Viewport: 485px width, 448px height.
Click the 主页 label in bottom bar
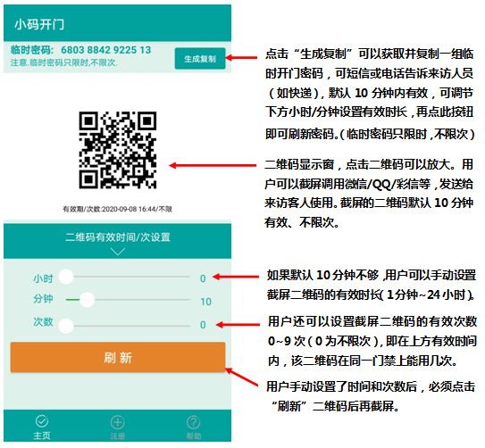pyautogui.click(x=42, y=436)
